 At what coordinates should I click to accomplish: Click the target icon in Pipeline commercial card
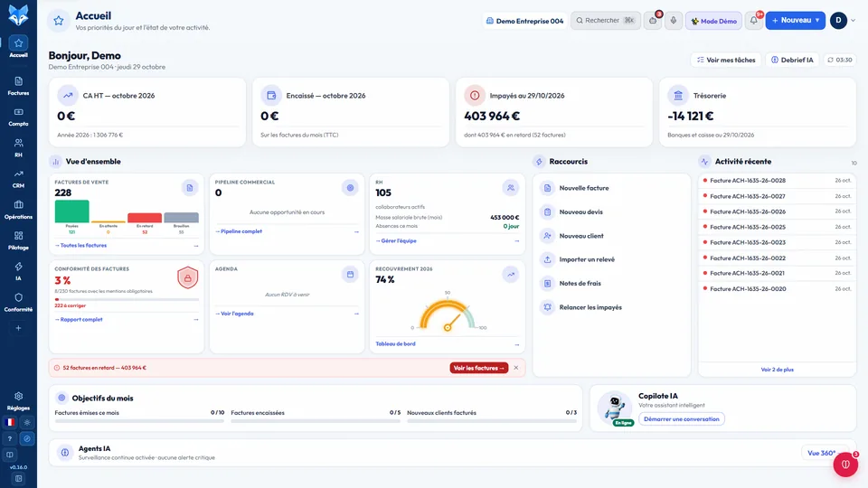(351, 188)
